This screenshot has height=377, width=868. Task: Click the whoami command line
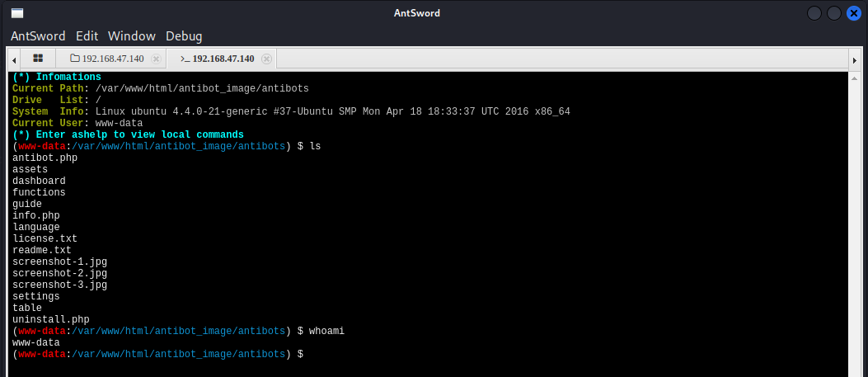pos(178,331)
